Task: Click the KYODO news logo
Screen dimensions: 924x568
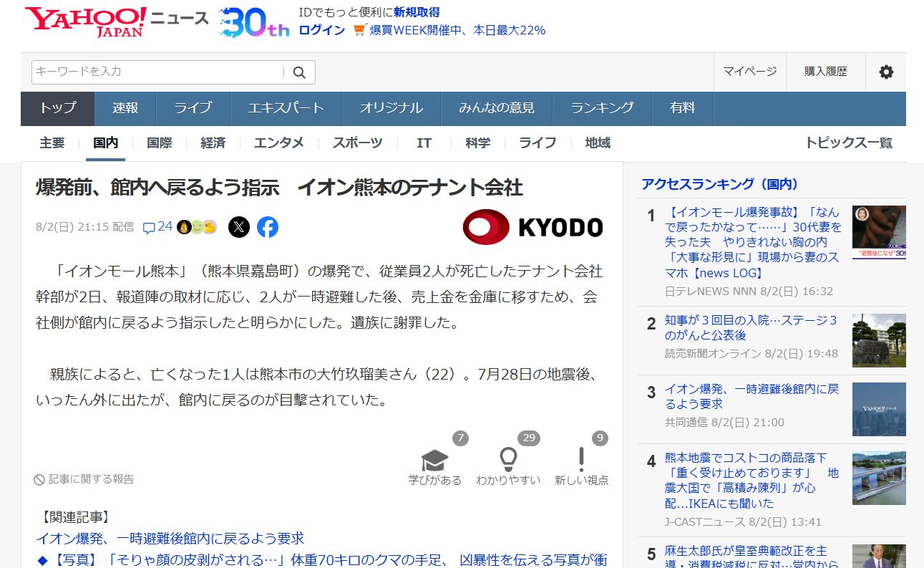Action: pos(533,227)
